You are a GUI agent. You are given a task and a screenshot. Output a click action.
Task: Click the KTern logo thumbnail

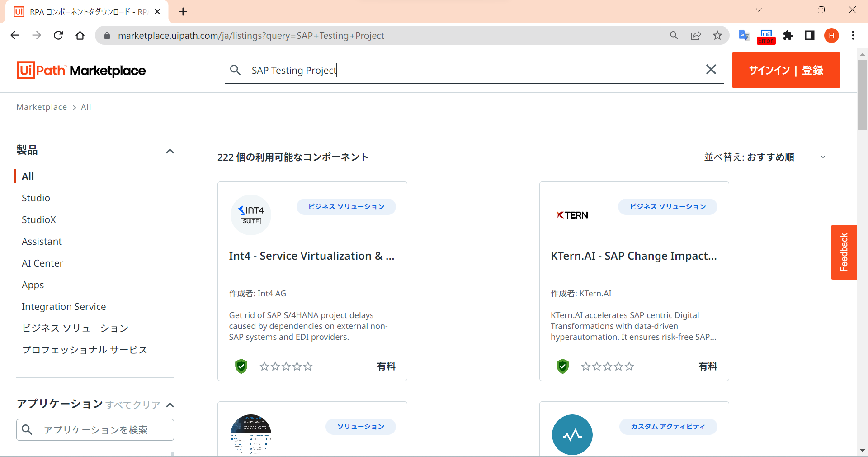[x=572, y=215]
